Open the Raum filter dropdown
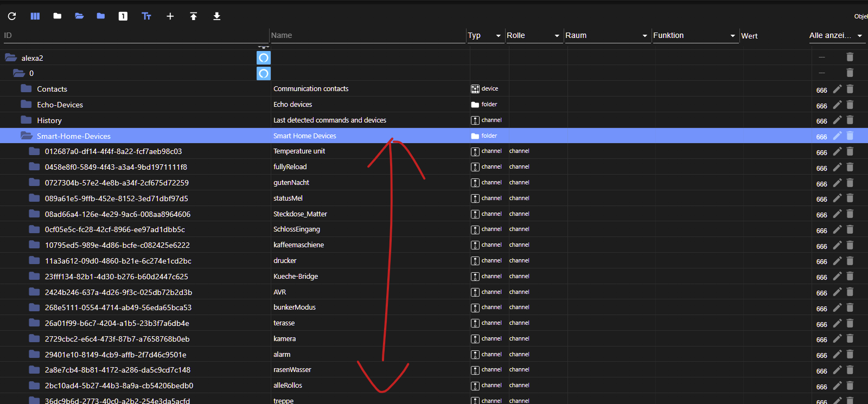This screenshot has height=404, width=868. (x=644, y=36)
